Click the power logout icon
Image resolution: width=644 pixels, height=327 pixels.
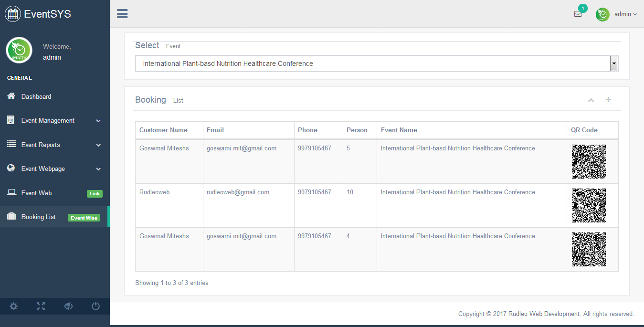[96, 306]
